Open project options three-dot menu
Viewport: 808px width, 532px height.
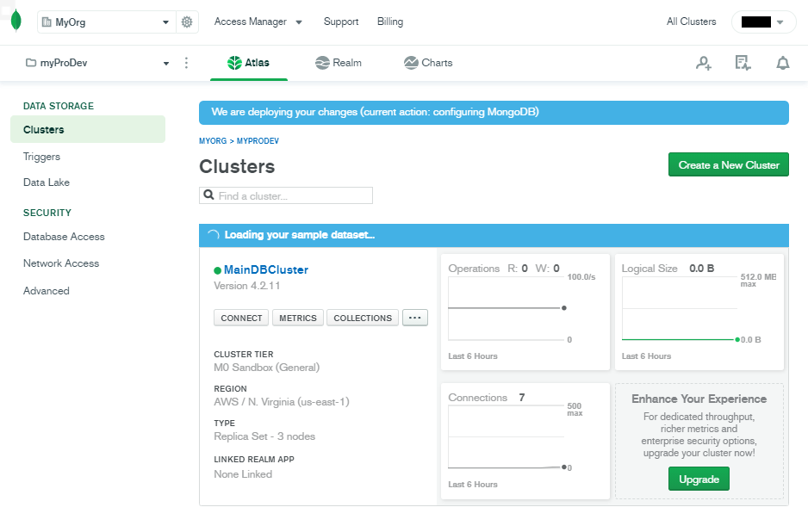point(187,63)
